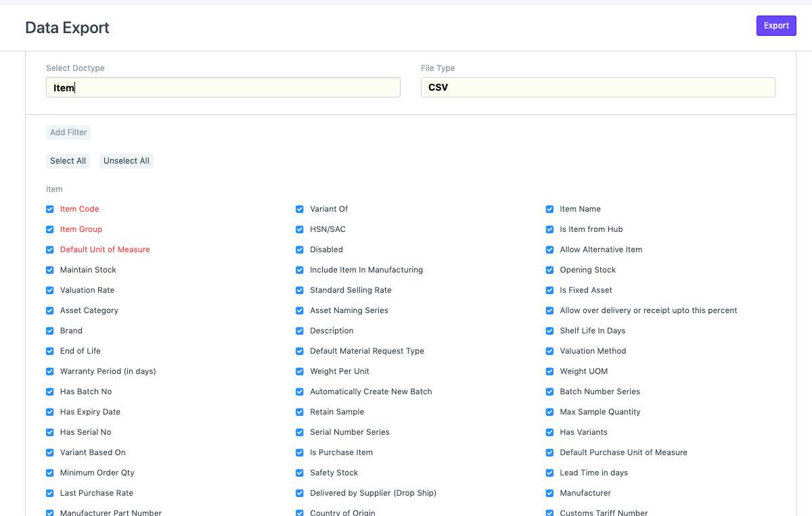
Task: Uncheck the Item Code checkbox
Action: 50,210
